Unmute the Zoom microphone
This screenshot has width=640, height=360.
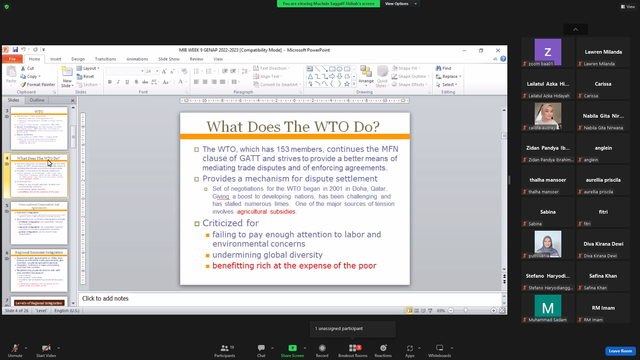coord(15,350)
